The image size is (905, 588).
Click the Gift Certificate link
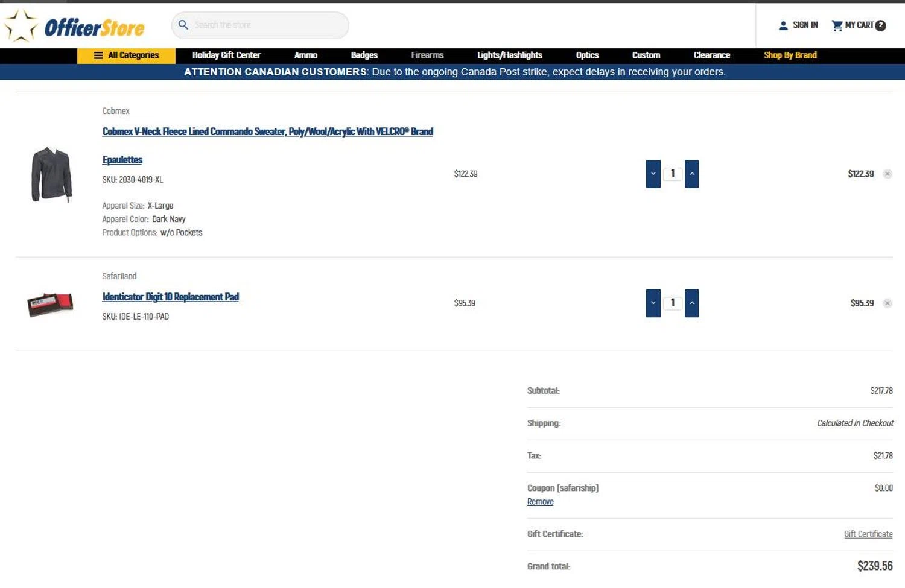point(868,534)
